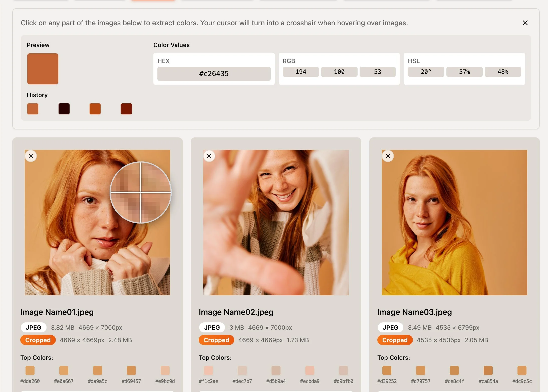This screenshot has width=548, height=392.
Task: Click the HEX value #c26435 field
Action: click(214, 74)
